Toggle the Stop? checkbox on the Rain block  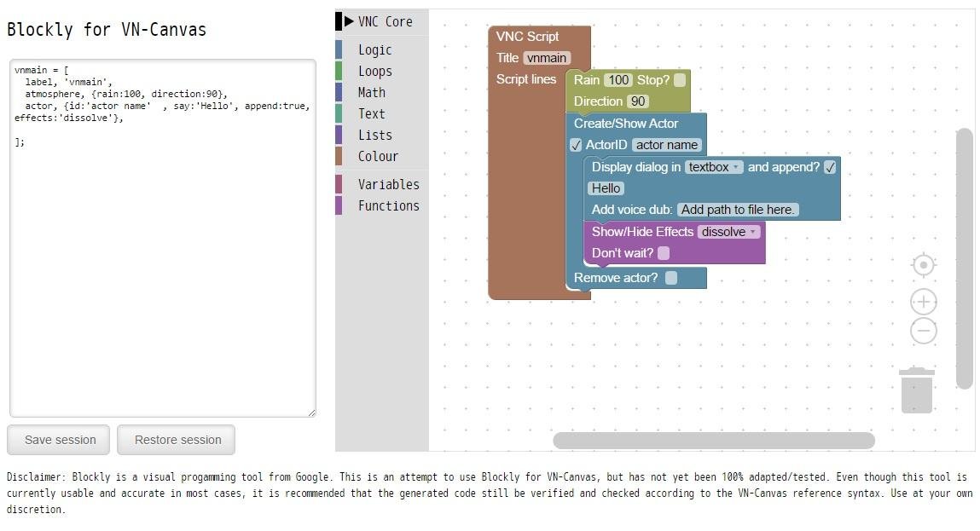tap(677, 79)
